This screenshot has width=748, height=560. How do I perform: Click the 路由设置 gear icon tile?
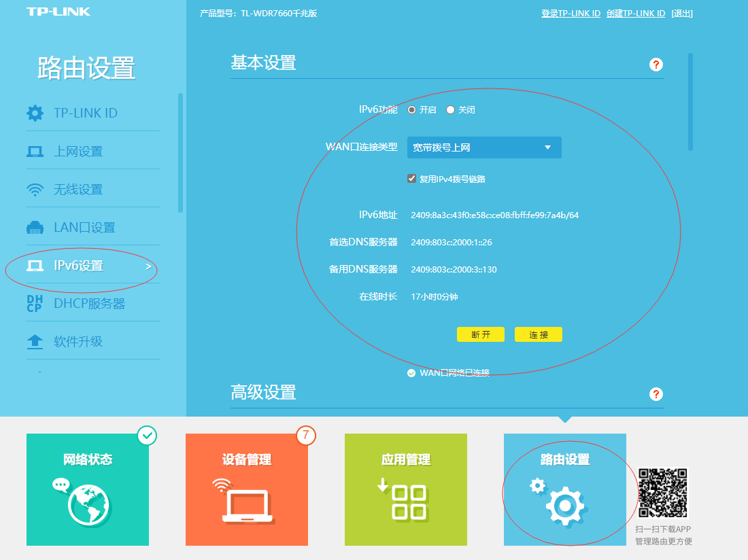pyautogui.click(x=564, y=503)
